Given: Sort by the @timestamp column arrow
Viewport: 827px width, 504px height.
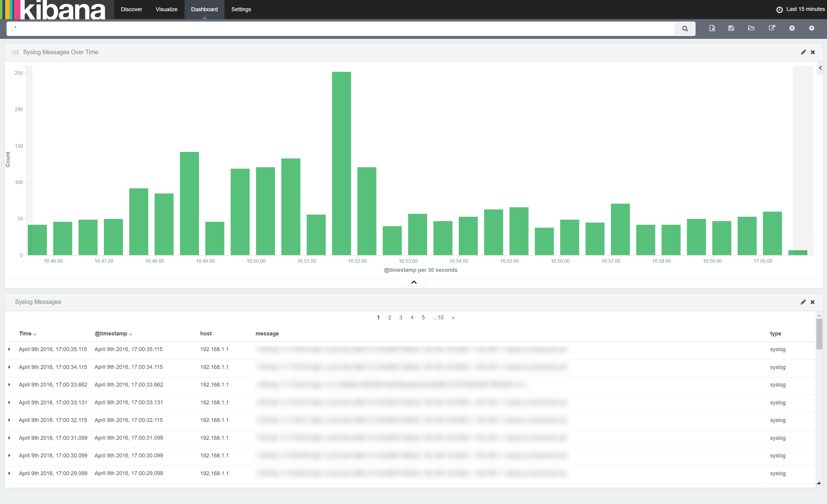Looking at the screenshot, I should coord(131,334).
